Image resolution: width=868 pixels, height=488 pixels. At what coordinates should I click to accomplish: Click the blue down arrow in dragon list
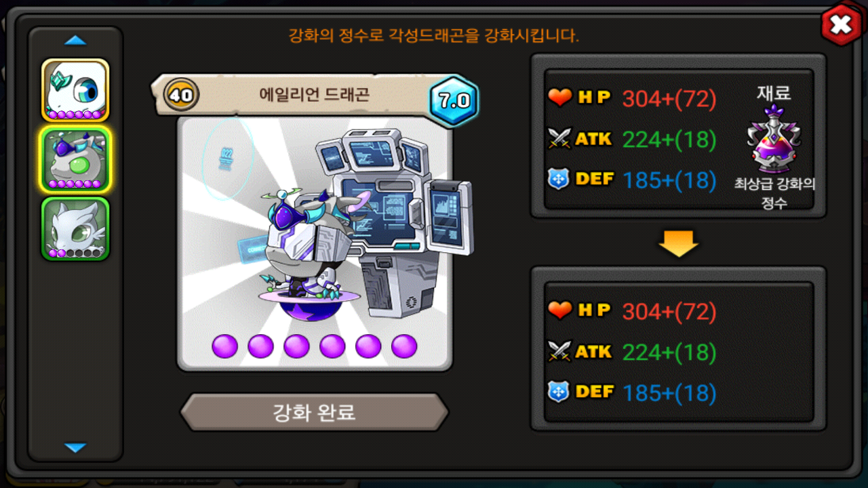75,447
